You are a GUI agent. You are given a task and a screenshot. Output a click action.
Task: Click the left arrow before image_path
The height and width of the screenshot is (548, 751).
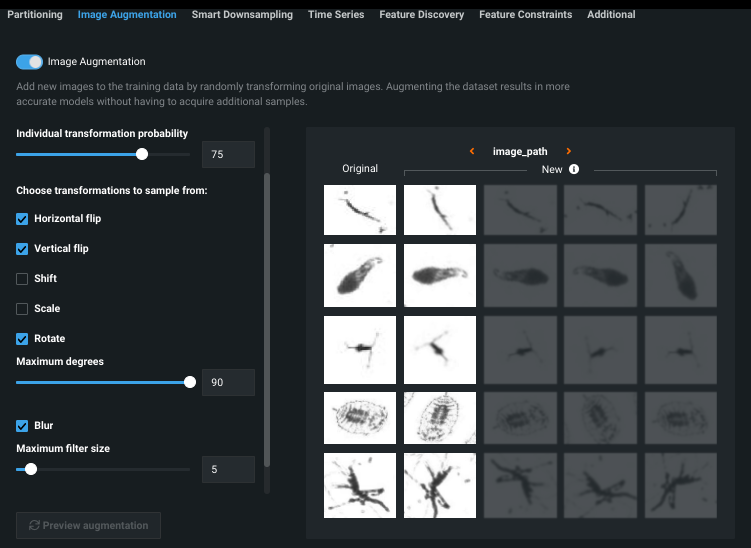click(472, 152)
